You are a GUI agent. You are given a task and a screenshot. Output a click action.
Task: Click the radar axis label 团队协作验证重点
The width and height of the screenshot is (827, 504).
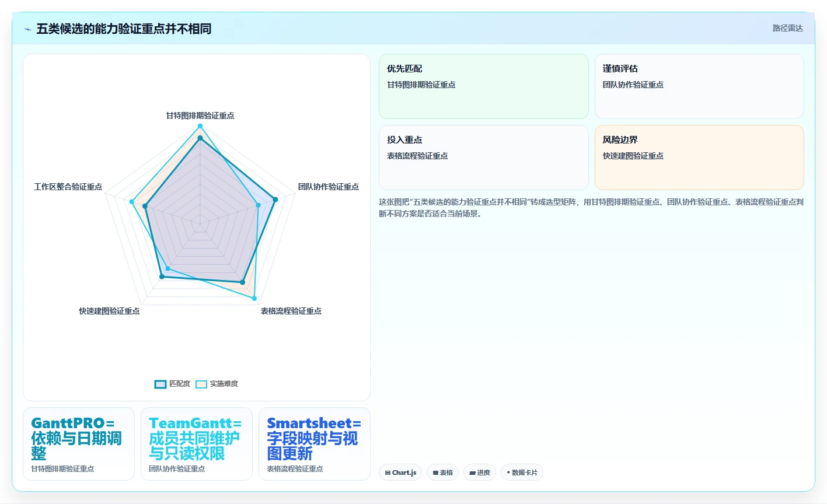pyautogui.click(x=329, y=187)
